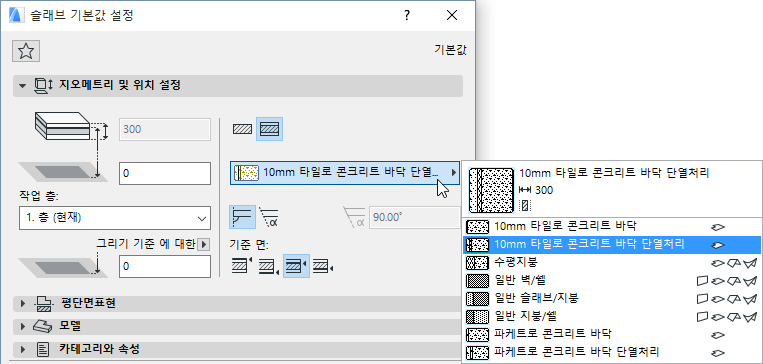Click the thickness arrow icon beside 300 in the popup
The image size is (763, 364).
(526, 190)
